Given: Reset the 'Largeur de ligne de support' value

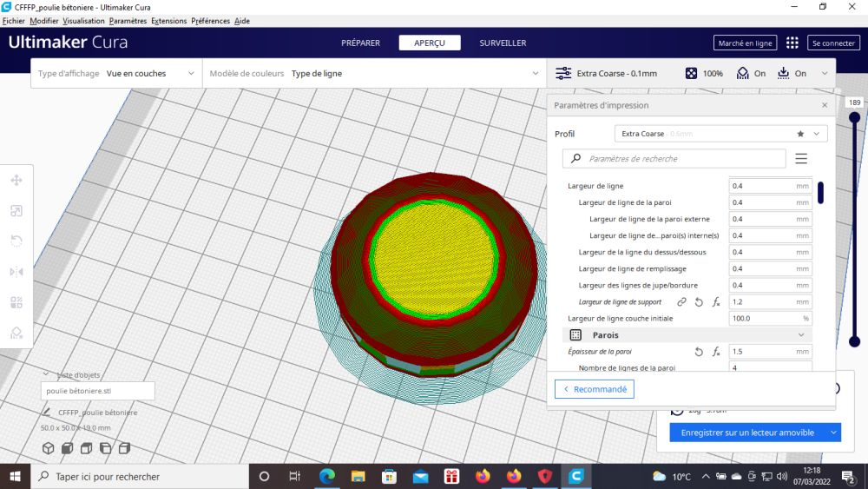Looking at the screenshot, I should [699, 302].
